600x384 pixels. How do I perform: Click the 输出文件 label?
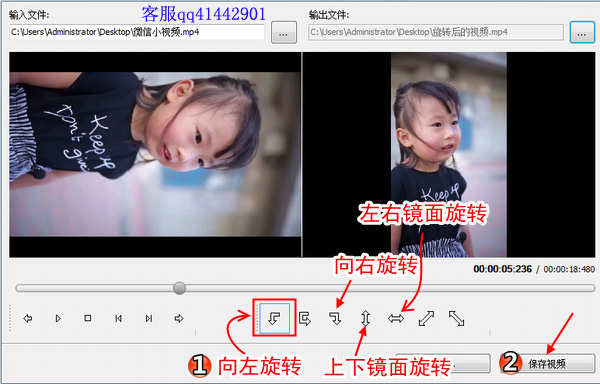click(x=329, y=15)
